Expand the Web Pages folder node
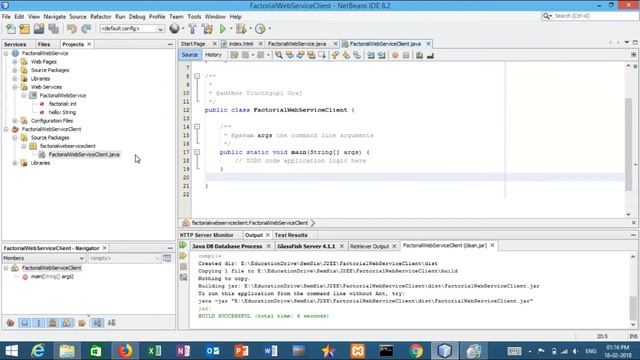Viewport: 640px width, 360px height. 15,62
